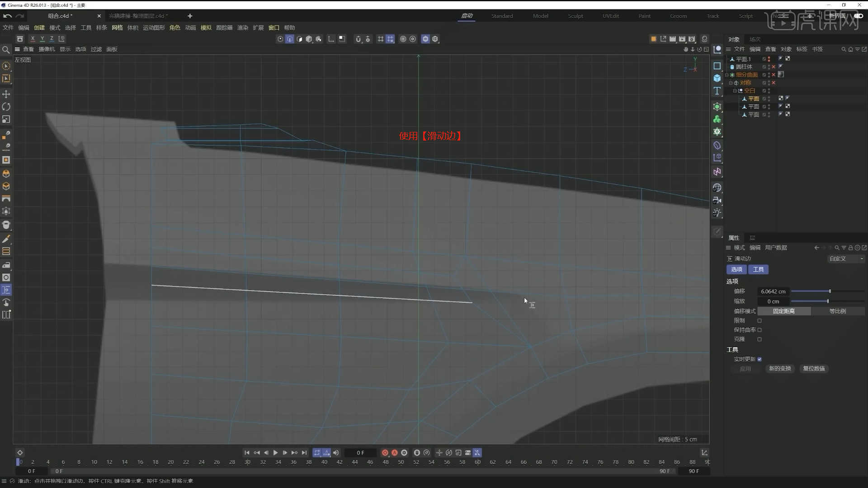Image resolution: width=868 pixels, height=488 pixels.
Task: Click the workplane grid icon
Action: pyautogui.click(x=381, y=39)
